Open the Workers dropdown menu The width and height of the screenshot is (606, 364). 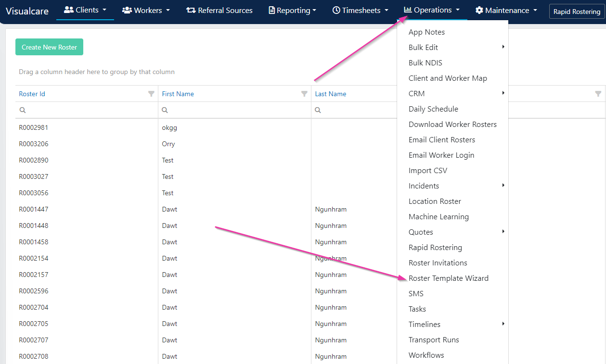coord(146,10)
